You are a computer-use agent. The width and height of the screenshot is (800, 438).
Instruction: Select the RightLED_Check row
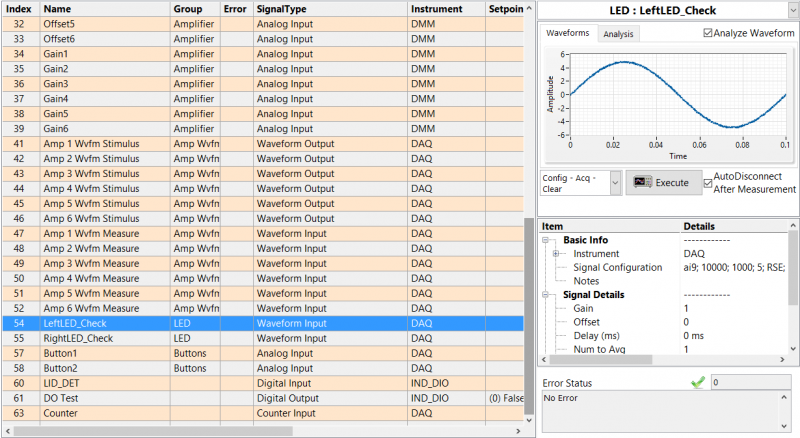point(263,338)
